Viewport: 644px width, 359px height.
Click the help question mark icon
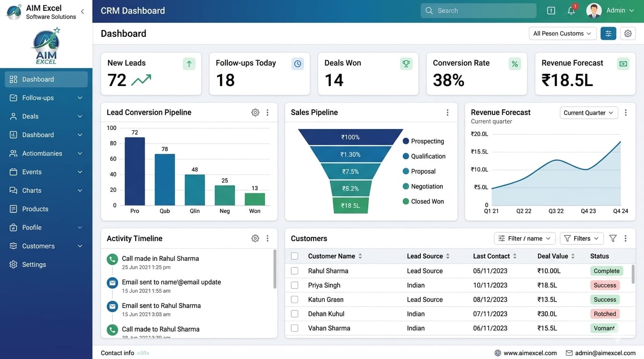coord(551,10)
